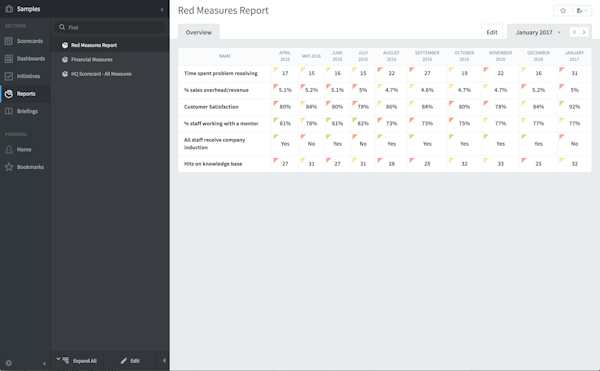Image resolution: width=600 pixels, height=371 pixels.
Task: Select Red Measures Report in list
Action: click(110, 45)
